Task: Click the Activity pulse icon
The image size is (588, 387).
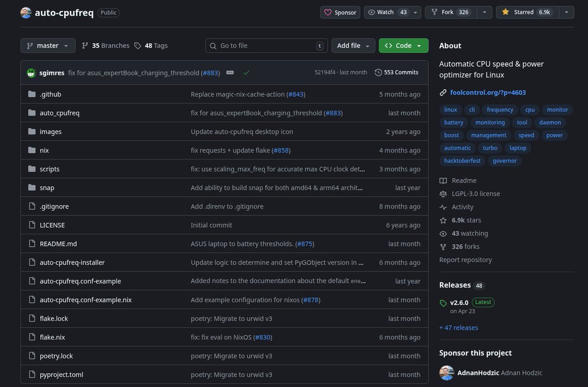Action: 443,207
